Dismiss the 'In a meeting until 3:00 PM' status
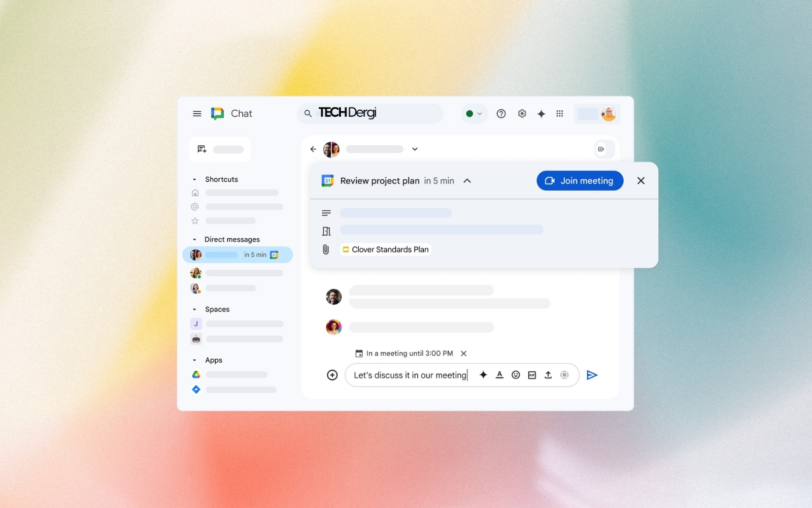The height and width of the screenshot is (508, 812). (x=463, y=353)
